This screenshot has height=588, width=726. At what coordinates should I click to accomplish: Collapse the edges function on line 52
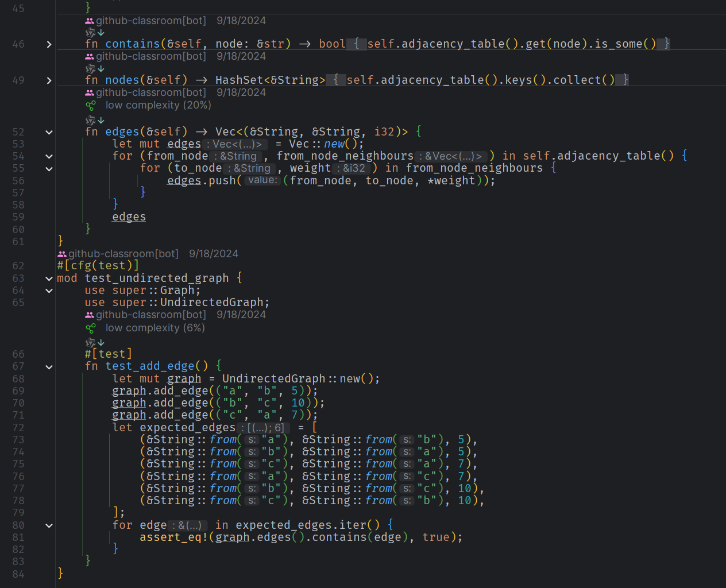click(x=49, y=132)
